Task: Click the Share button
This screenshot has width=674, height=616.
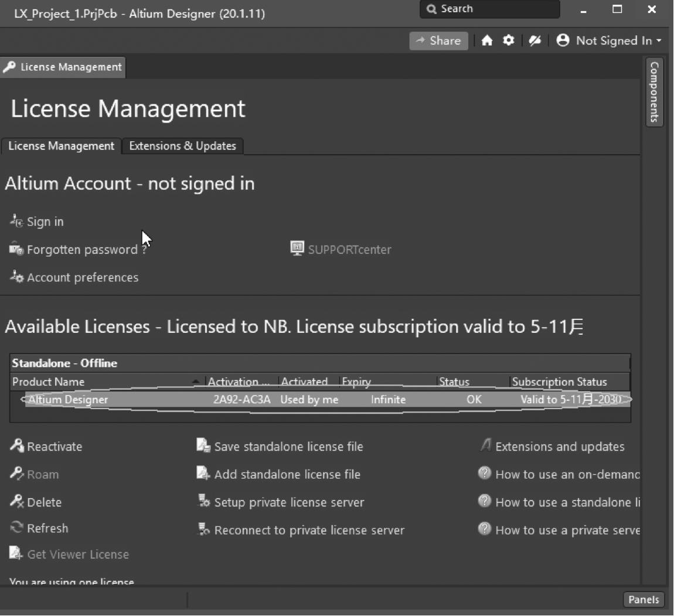Action: (438, 40)
